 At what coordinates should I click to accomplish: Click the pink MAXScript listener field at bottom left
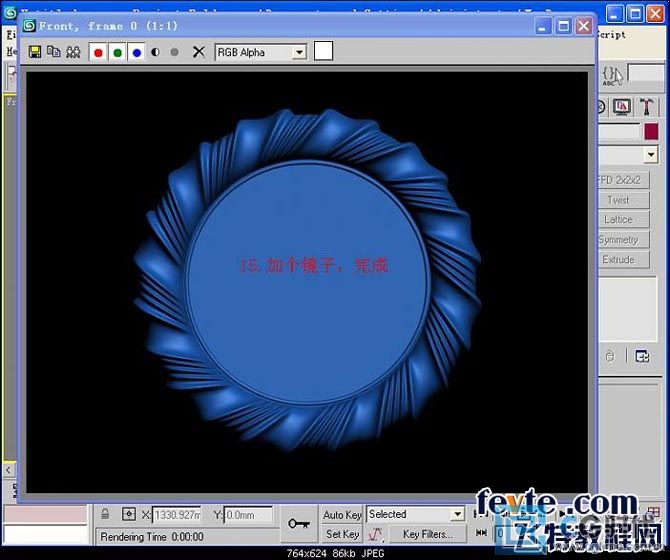[45, 515]
